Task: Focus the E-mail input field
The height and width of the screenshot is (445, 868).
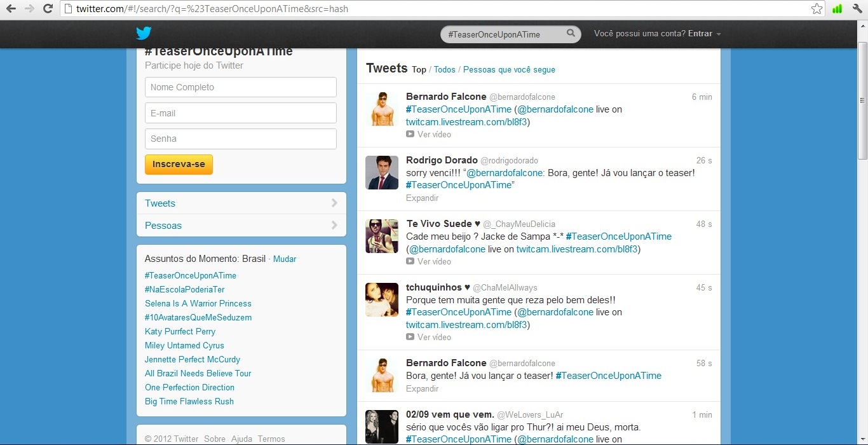Action: click(x=241, y=113)
